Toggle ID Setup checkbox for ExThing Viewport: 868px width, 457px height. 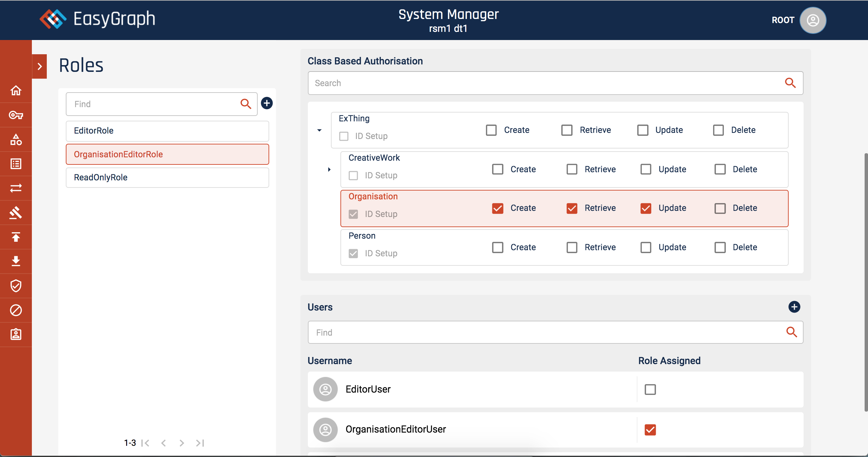344,136
